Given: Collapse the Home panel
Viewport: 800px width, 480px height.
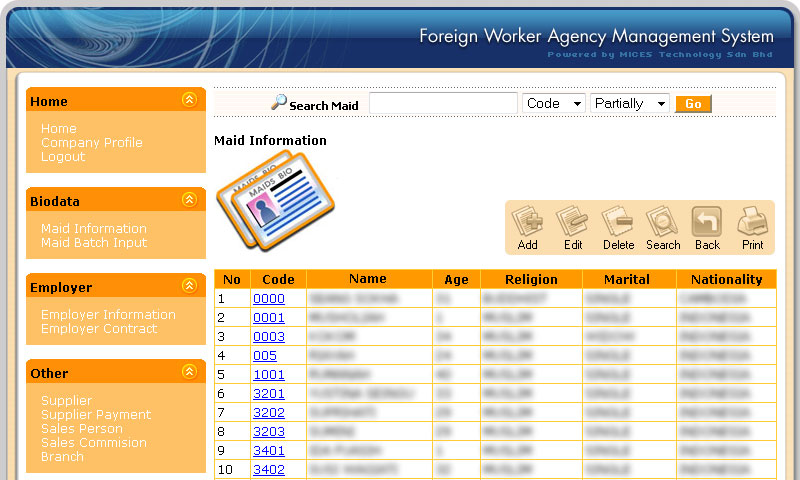Looking at the screenshot, I should 189,100.
